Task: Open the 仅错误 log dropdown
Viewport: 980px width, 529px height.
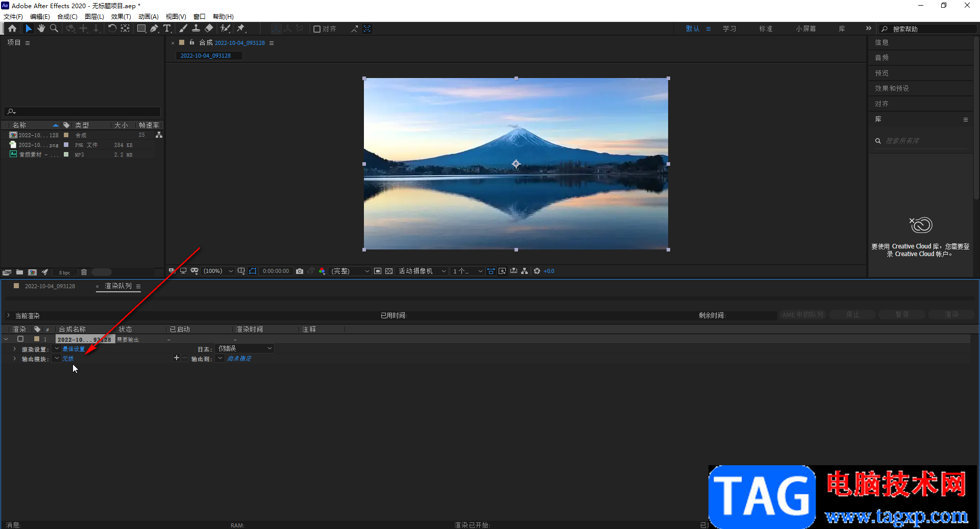Action: [244, 348]
